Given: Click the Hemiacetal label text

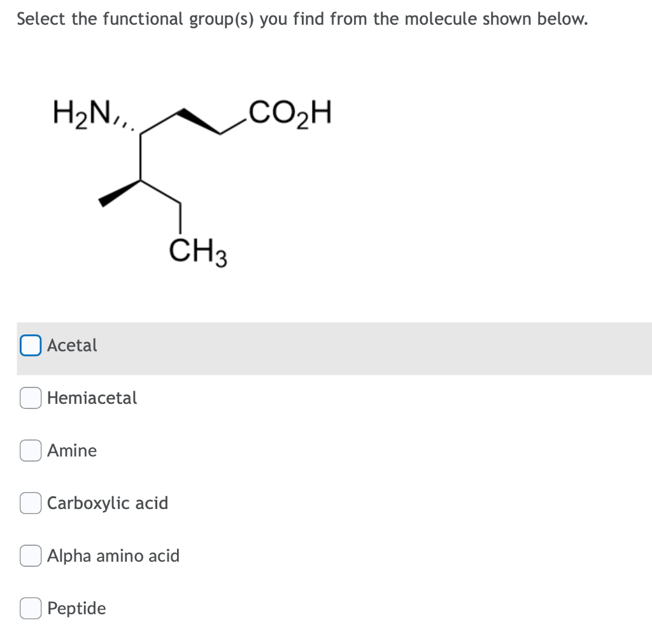Looking at the screenshot, I should pos(92,397).
